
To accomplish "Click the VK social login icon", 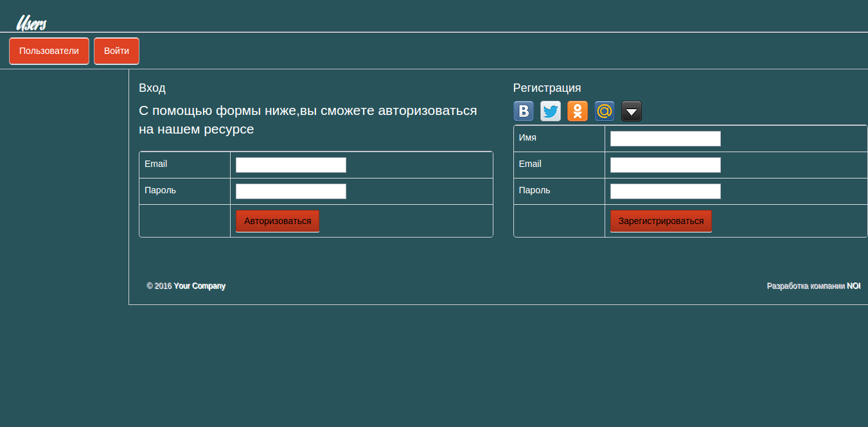I will (524, 111).
